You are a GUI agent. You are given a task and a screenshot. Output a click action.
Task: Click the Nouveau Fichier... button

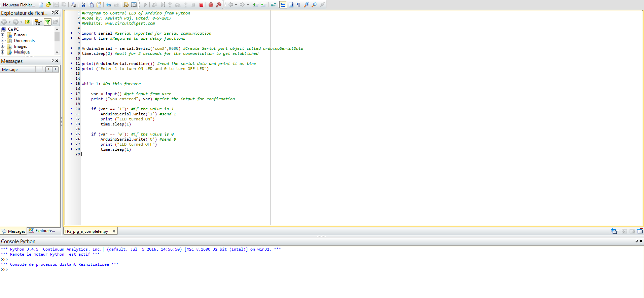tap(19, 5)
